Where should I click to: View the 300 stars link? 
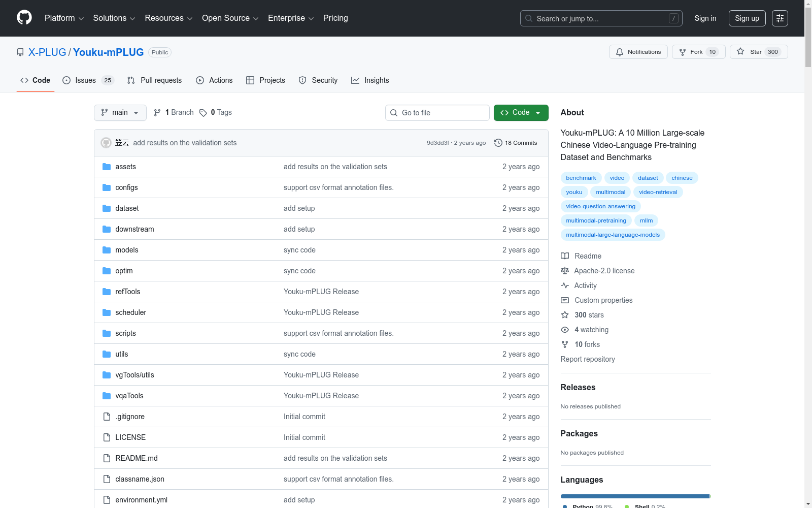583,315
